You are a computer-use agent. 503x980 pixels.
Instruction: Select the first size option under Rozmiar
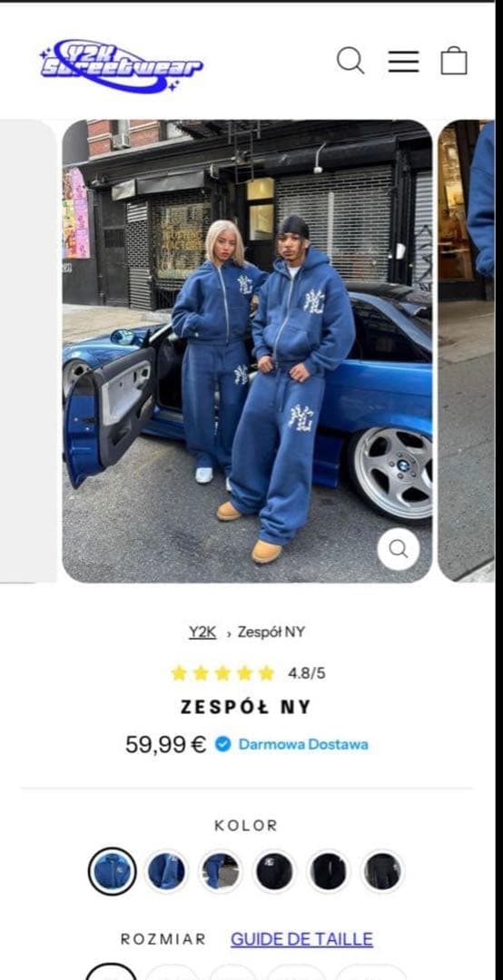[x=111, y=972]
